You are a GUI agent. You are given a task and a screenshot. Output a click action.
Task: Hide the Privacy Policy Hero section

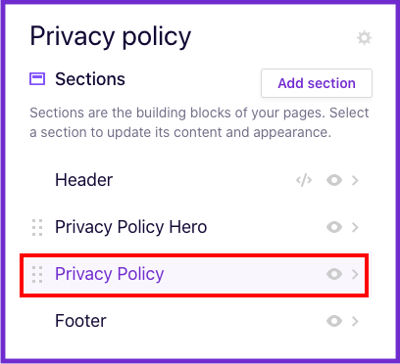pyautogui.click(x=334, y=227)
